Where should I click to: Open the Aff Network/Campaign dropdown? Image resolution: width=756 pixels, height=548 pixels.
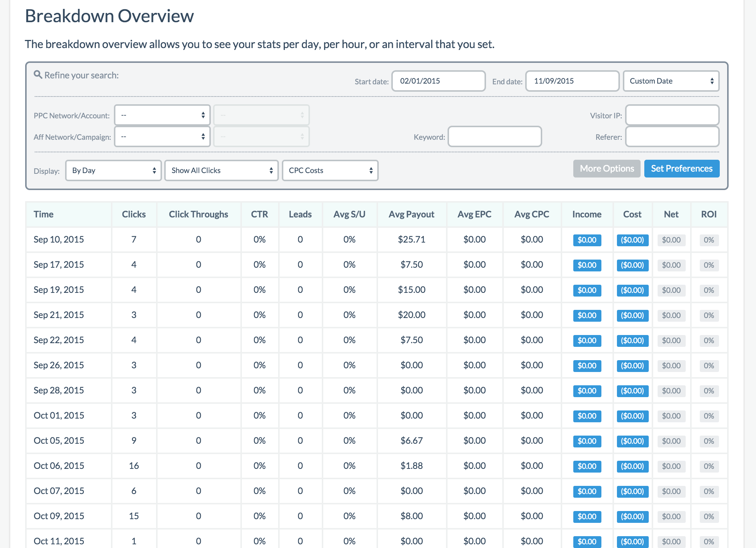(162, 137)
